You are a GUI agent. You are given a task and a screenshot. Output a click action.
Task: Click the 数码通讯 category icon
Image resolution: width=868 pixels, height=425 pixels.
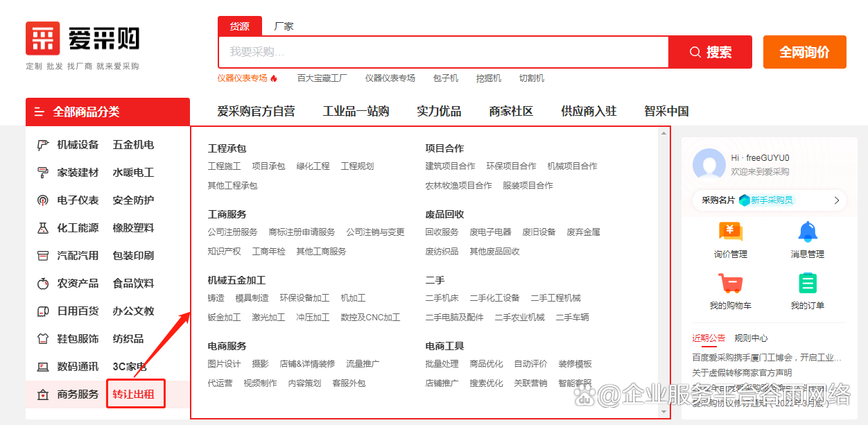(43, 367)
